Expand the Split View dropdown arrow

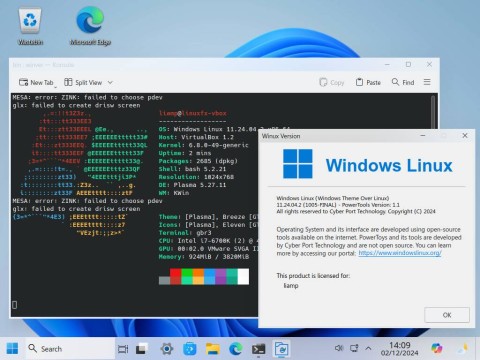[110, 82]
